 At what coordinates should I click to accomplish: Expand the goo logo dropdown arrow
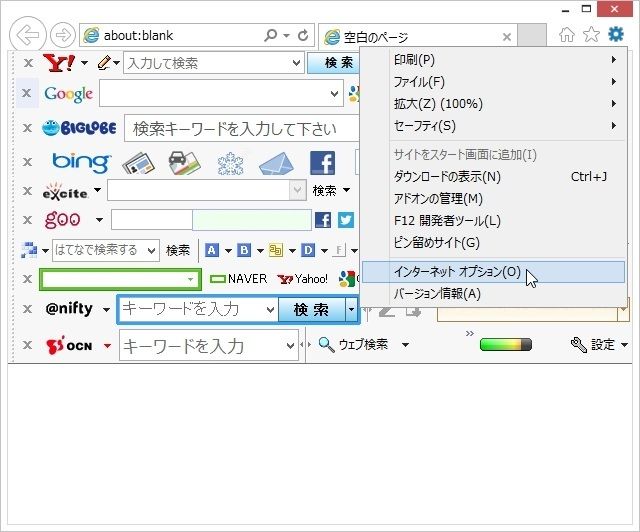pos(99,220)
